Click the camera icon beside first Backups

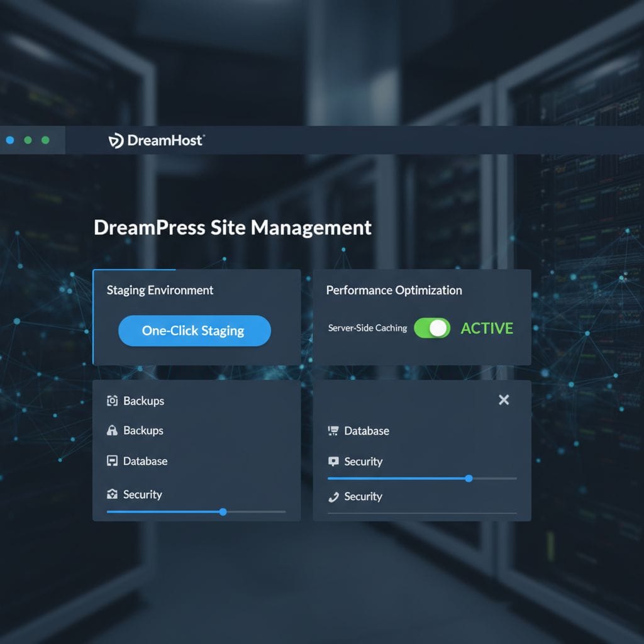pyautogui.click(x=112, y=401)
